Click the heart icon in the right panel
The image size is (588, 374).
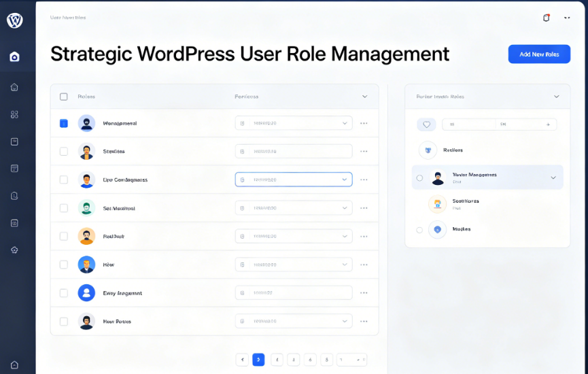(426, 124)
